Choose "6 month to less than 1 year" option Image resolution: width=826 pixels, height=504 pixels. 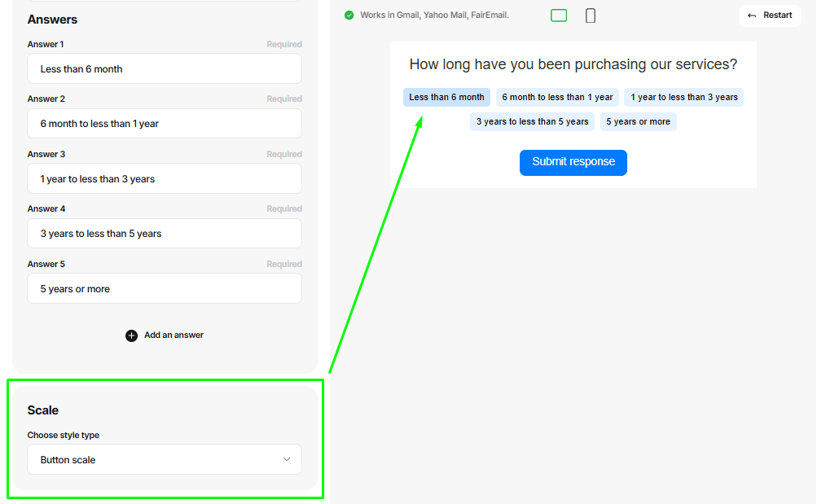(x=557, y=98)
